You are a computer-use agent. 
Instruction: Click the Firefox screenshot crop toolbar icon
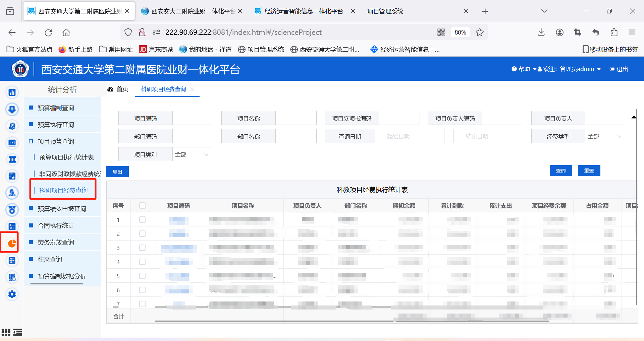click(x=578, y=32)
